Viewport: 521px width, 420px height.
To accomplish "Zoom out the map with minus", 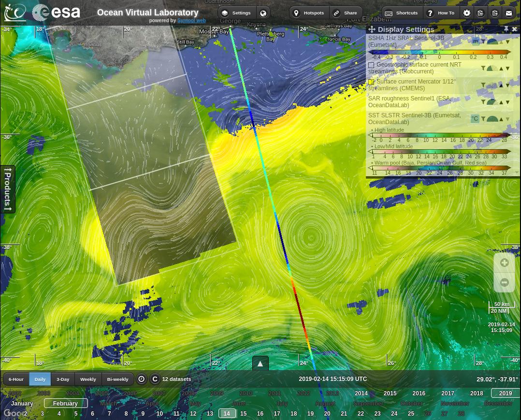I will pyautogui.click(x=505, y=282).
